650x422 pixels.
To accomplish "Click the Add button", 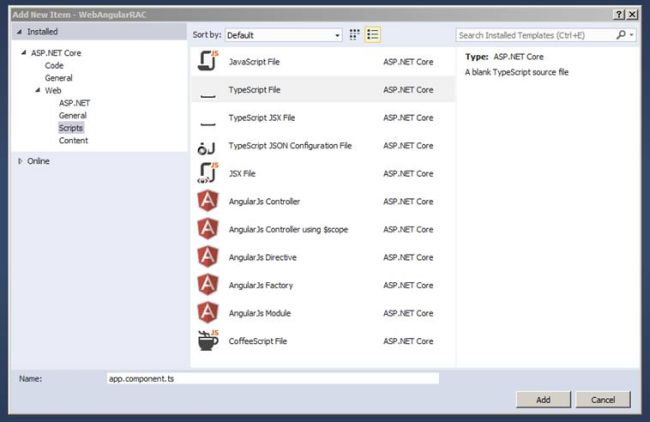I will coord(543,399).
